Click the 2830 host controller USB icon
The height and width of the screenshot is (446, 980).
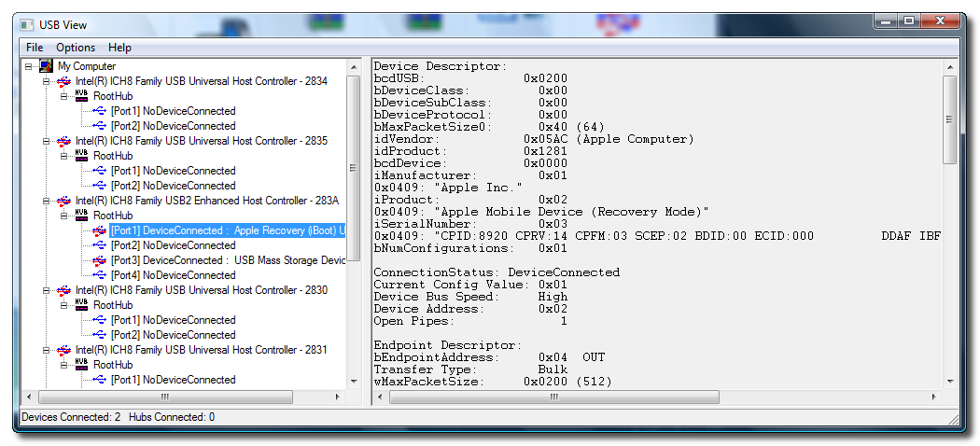tap(63, 290)
